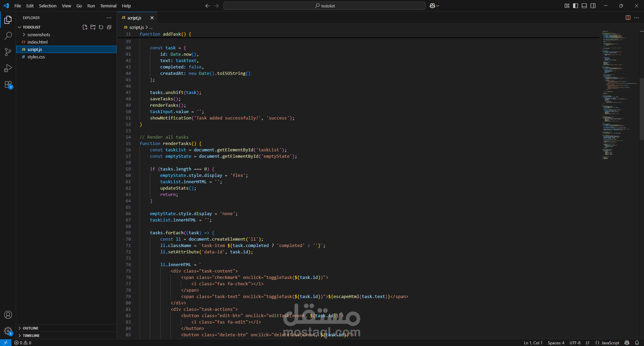Click the New Folder icon in Explorer

(x=93, y=27)
